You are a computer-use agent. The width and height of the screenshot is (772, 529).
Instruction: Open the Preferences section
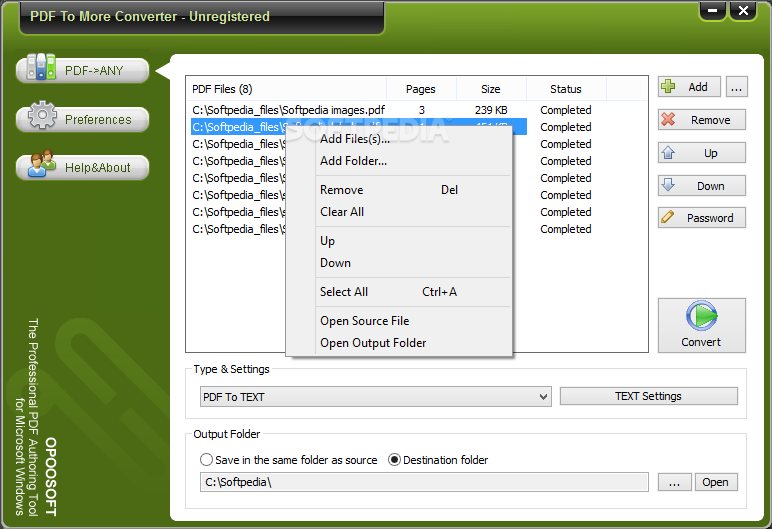(x=83, y=119)
